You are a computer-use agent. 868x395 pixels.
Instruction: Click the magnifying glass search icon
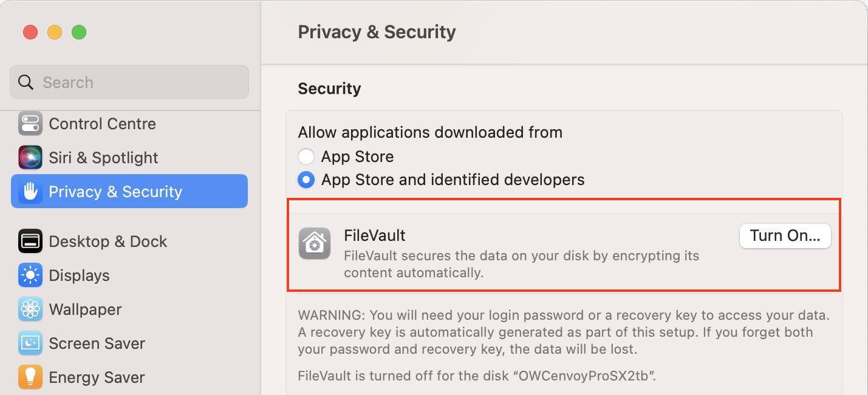(26, 83)
